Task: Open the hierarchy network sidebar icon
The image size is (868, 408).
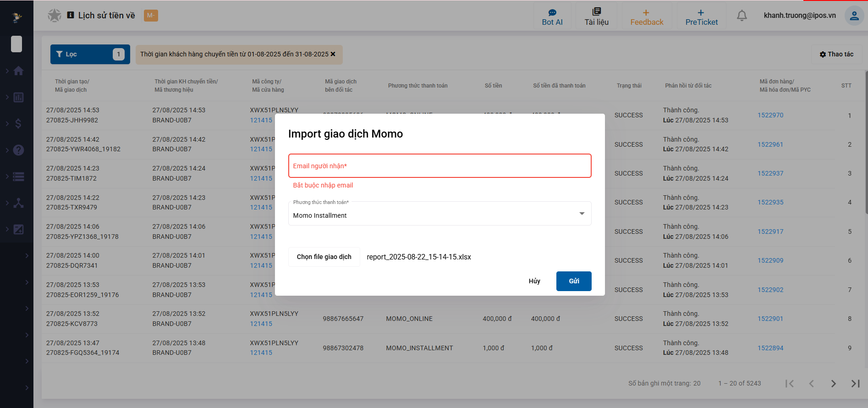Action: (x=18, y=203)
